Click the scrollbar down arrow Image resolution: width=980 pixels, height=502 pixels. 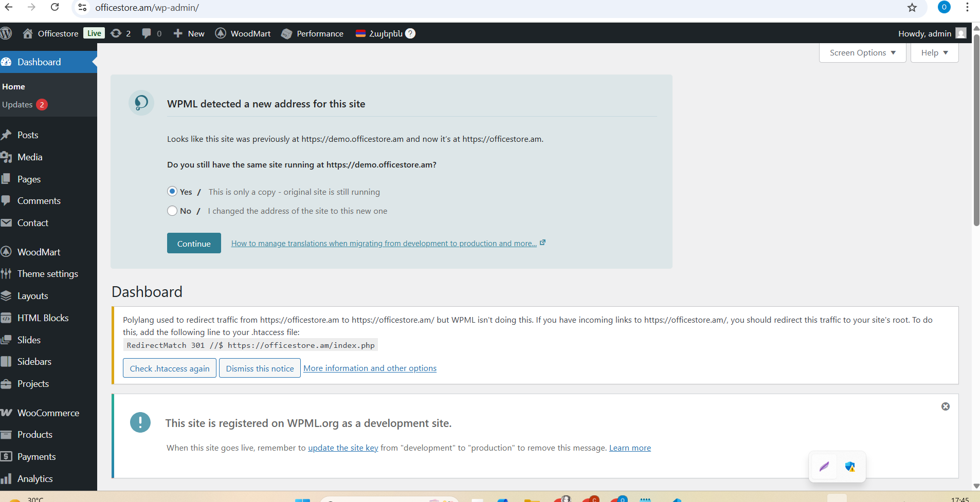point(976,486)
